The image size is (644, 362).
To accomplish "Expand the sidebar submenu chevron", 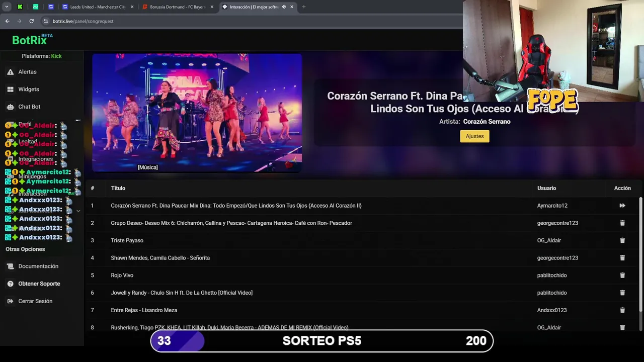I will [78, 211].
